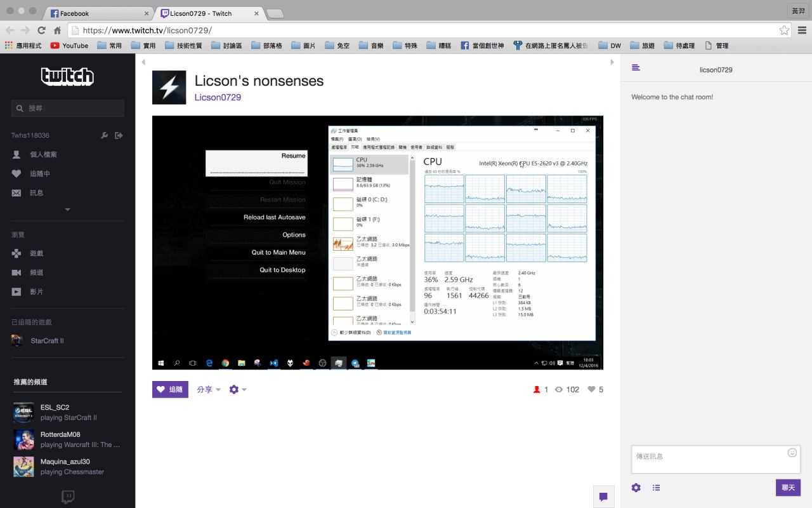Click the browser Forward arrow
812x508 pixels.
[25, 30]
